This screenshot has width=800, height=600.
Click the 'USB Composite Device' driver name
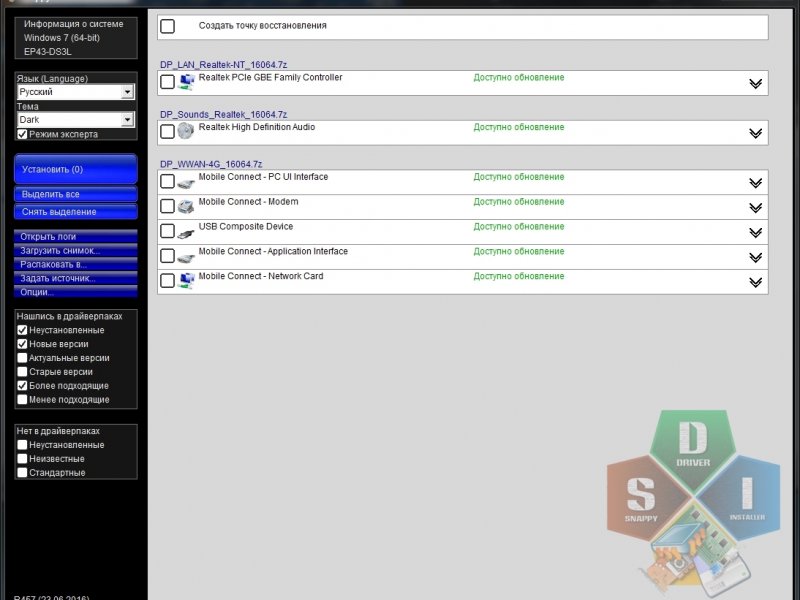tap(246, 227)
